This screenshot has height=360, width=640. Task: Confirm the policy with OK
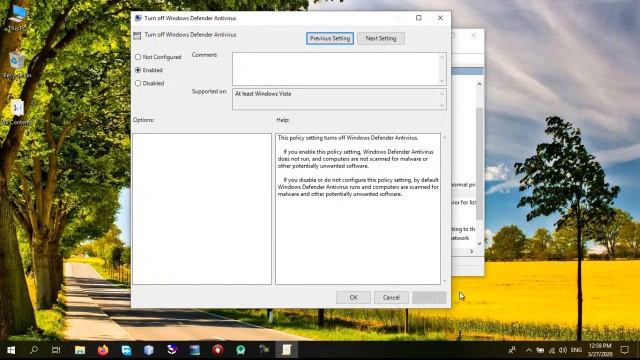[x=353, y=298]
